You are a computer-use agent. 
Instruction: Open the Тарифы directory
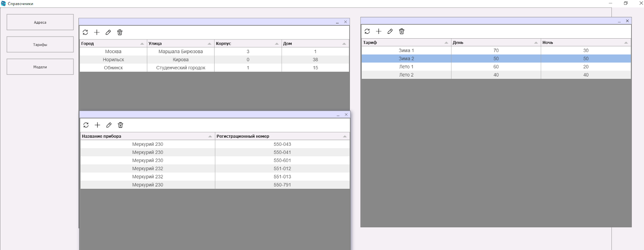pos(40,45)
